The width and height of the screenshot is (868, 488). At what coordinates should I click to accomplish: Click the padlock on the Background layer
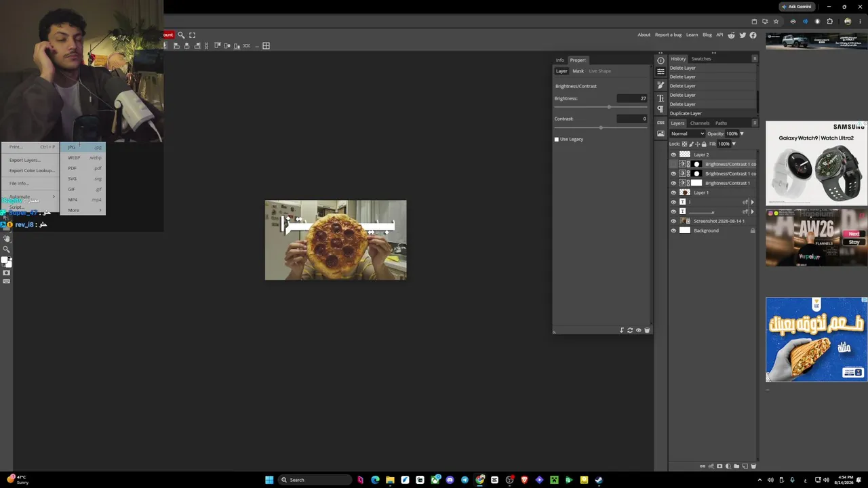(x=752, y=230)
